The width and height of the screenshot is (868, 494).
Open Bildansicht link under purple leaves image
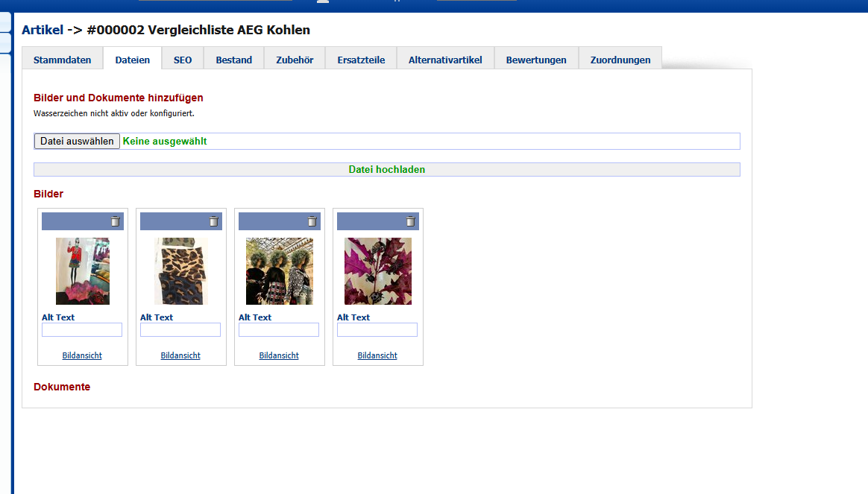pos(377,355)
